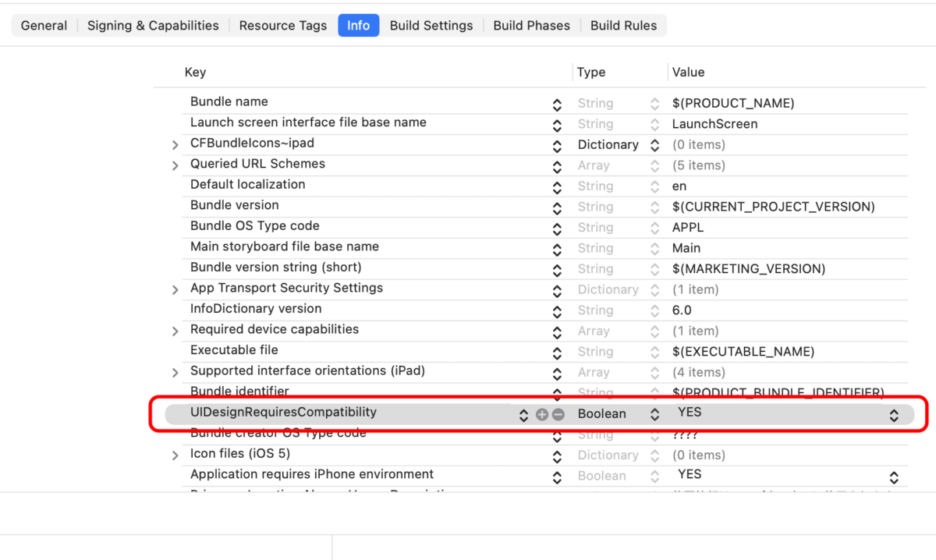936x560 pixels.
Task: Click the minus icon on UIDesignRequiresCompatibility row
Action: click(558, 415)
